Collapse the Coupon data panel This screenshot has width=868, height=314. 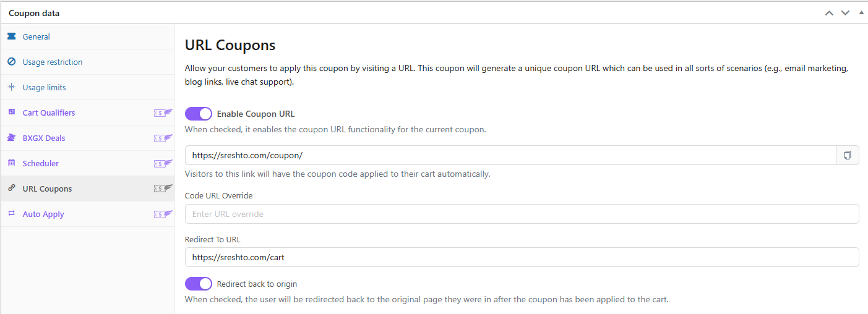coord(861,13)
